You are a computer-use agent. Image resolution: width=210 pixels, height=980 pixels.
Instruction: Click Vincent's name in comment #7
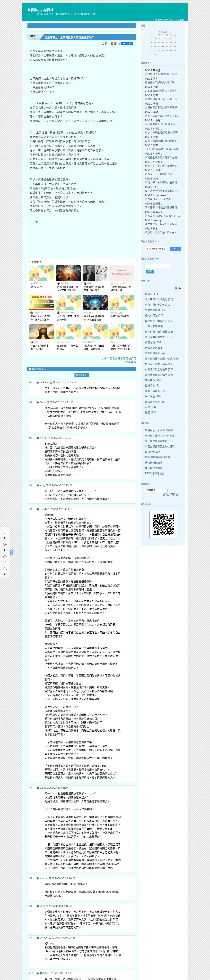(x=44, y=878)
